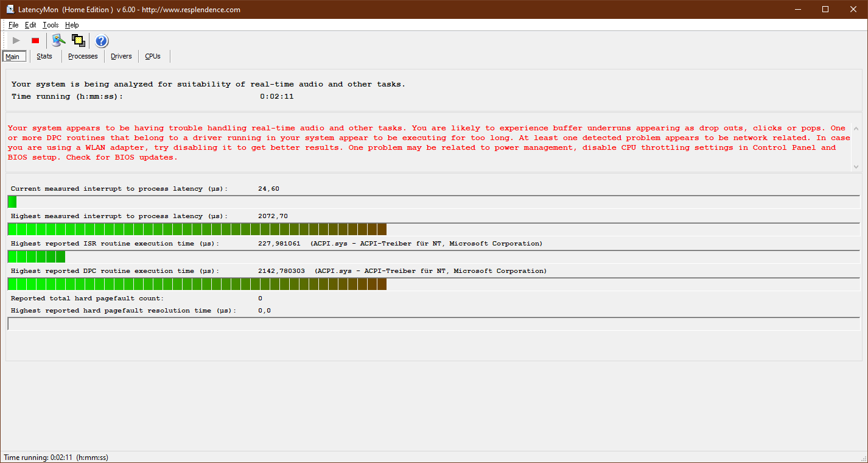Image resolution: width=868 pixels, height=463 pixels.
Task: Open the Edit menu
Action: tap(30, 25)
